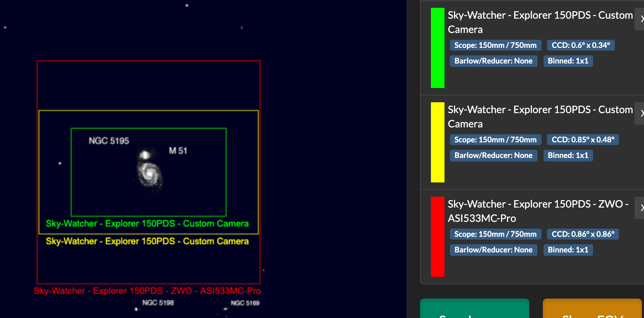Click the NGC 5169 label on the sky map
The height and width of the screenshot is (318, 644).
[245, 303]
